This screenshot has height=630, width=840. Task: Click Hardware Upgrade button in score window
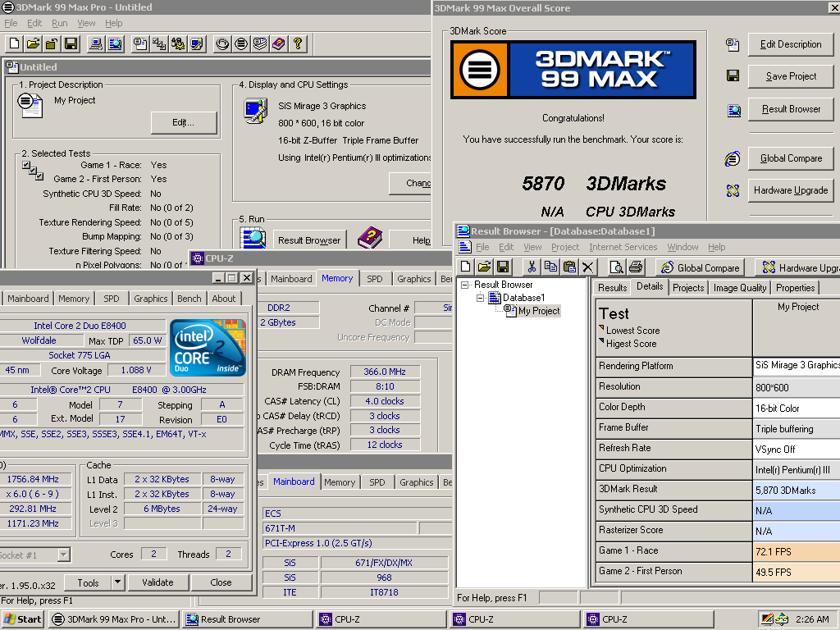click(x=791, y=190)
